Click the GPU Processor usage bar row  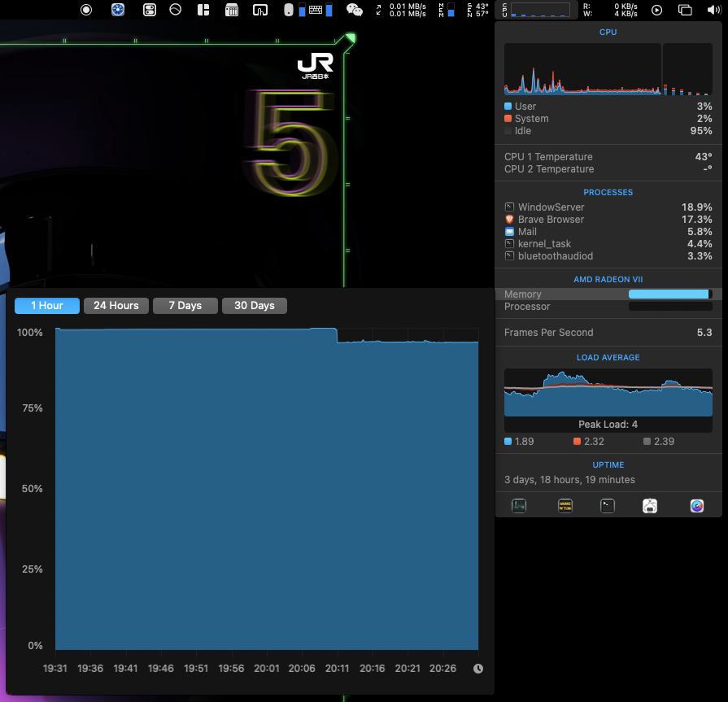(x=608, y=307)
